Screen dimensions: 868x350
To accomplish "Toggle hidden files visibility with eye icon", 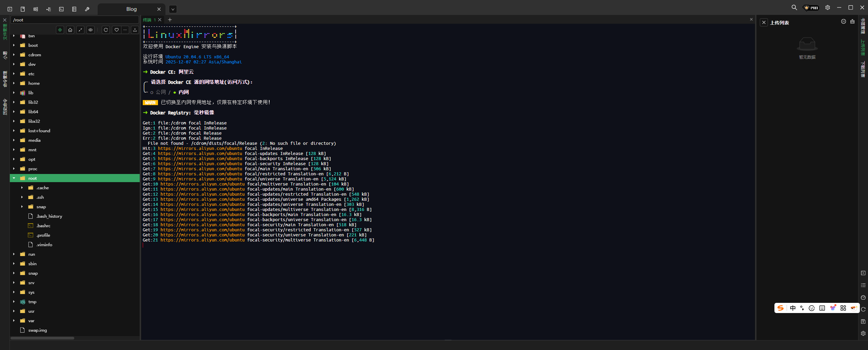I will click(x=91, y=30).
